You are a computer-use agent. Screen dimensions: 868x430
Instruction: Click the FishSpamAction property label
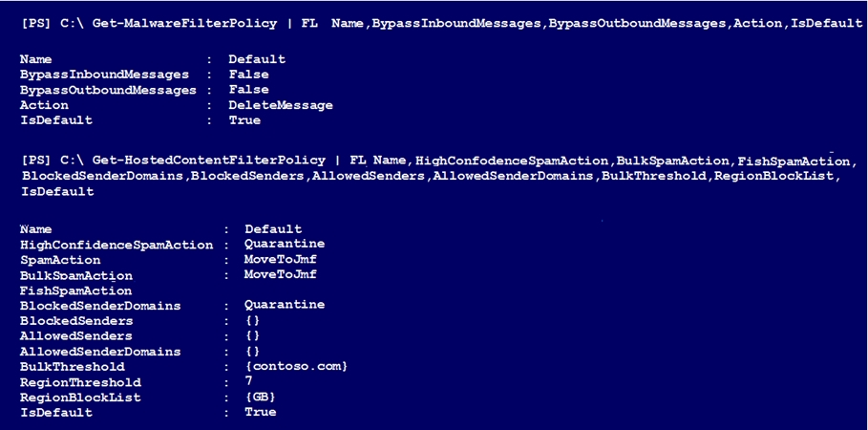(x=75, y=290)
